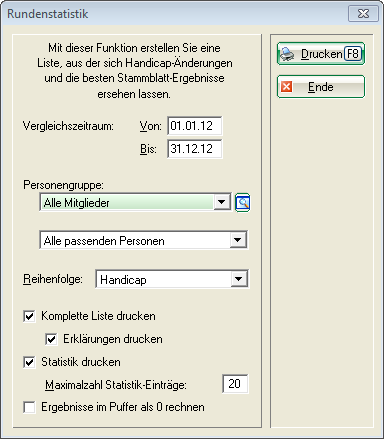Click the Alle Mitglieder combo box text
Image resolution: width=384 pixels, height=439 pixels.
pos(77,203)
